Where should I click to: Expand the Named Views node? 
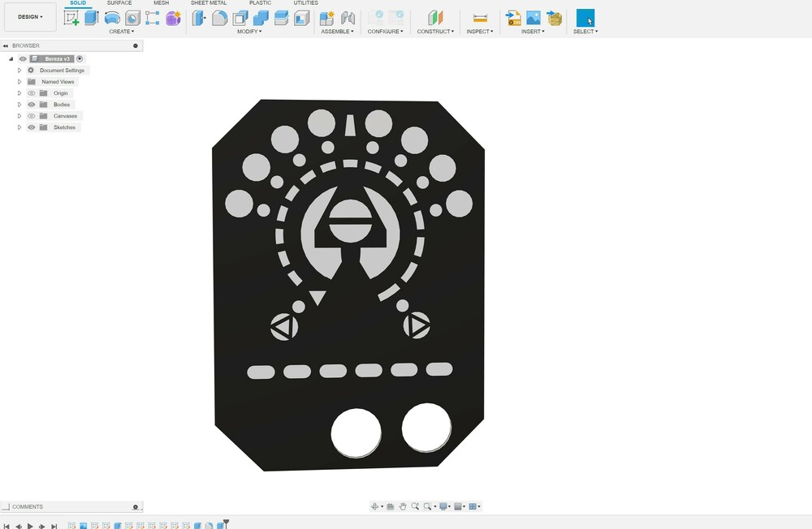(x=19, y=82)
